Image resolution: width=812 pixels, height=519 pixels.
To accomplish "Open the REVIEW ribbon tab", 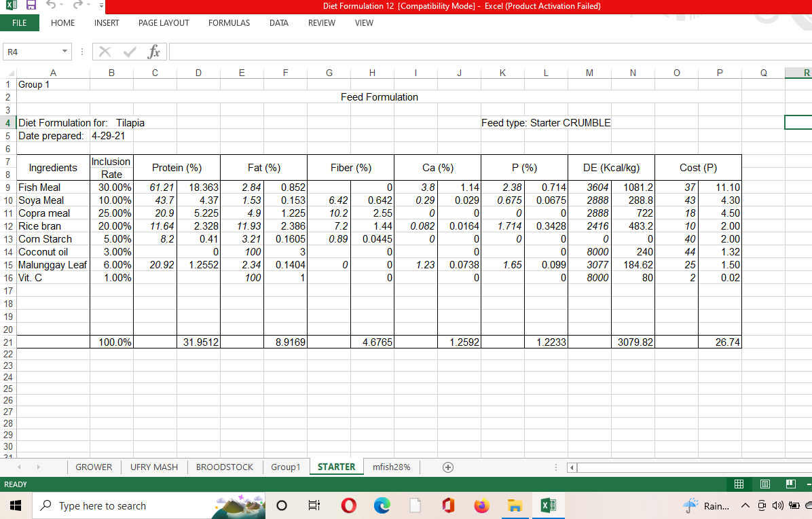I will [322, 23].
